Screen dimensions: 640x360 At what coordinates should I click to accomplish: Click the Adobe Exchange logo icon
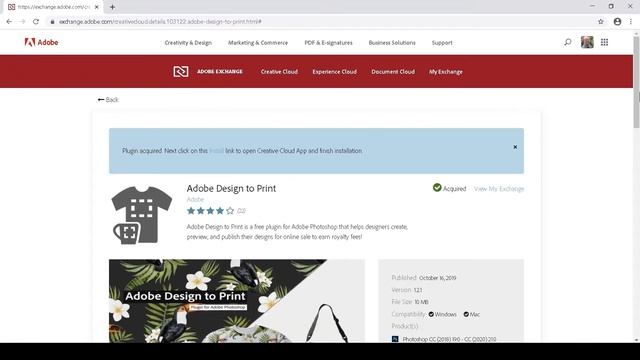180,71
